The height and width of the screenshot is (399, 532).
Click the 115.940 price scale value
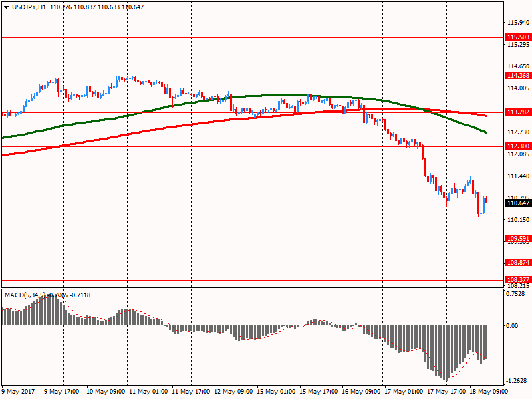[x=518, y=23]
